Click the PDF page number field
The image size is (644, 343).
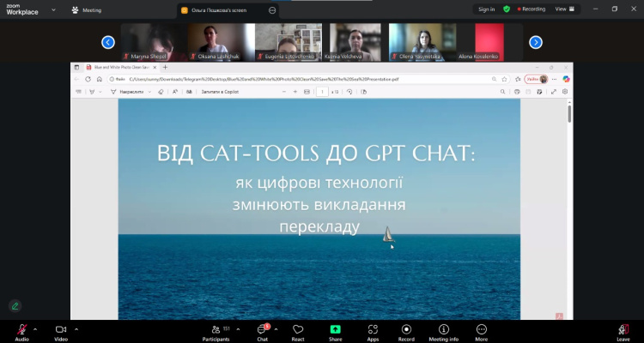point(322,92)
